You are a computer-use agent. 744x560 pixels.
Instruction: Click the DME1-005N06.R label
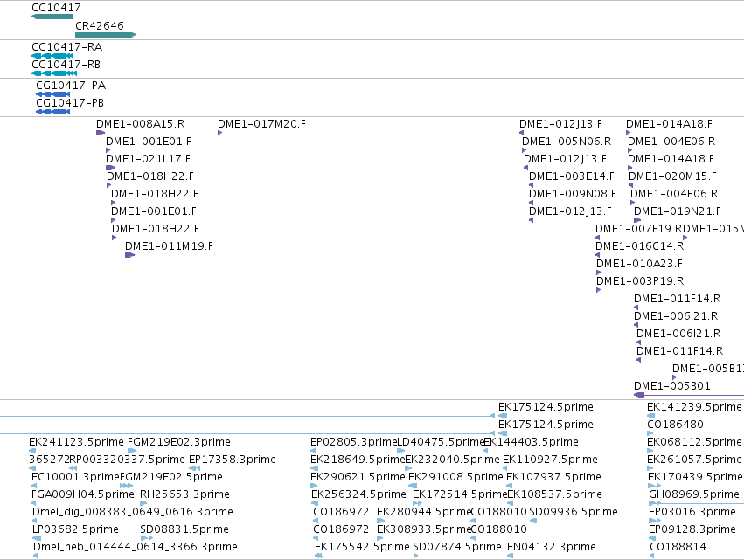[567, 142]
